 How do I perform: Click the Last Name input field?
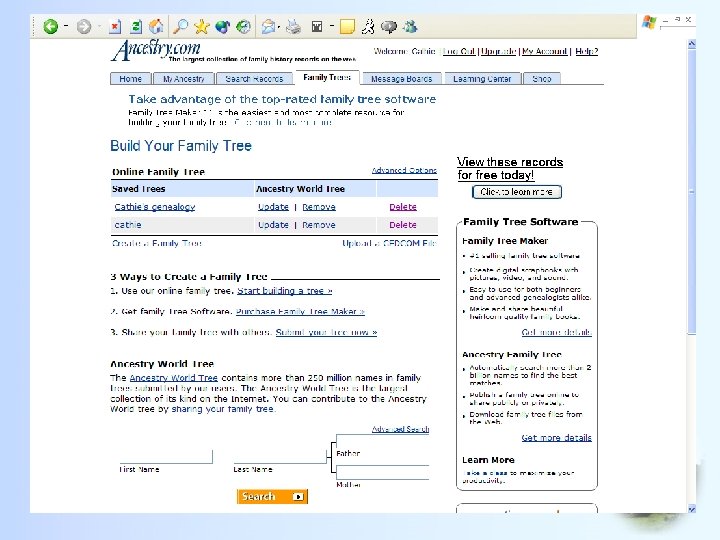[x=280, y=456]
